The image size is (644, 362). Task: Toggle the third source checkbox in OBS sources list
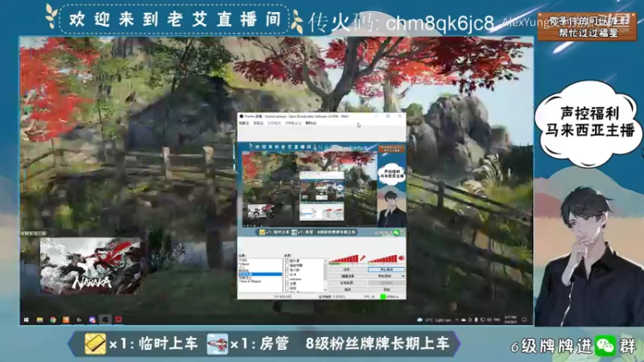click(x=287, y=270)
